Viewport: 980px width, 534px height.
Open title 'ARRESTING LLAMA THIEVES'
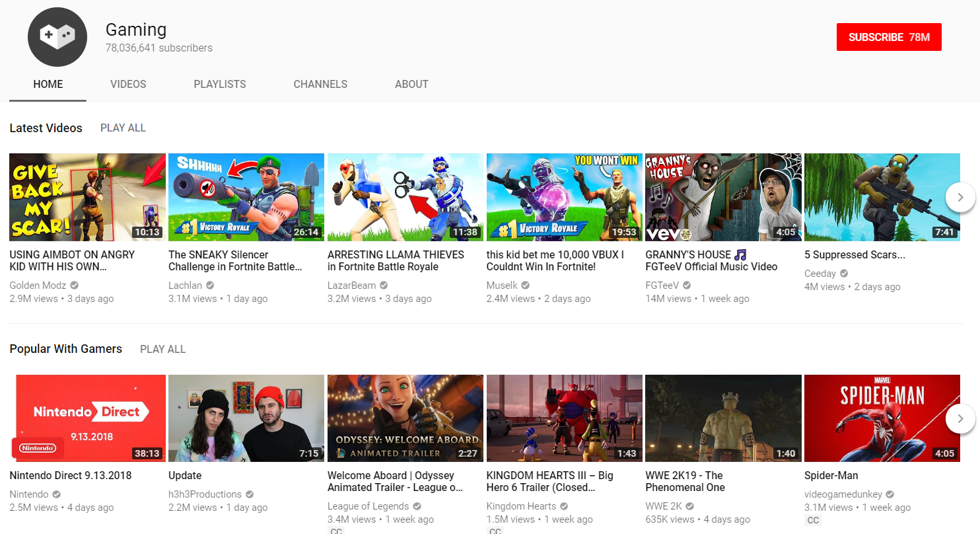[396, 260]
